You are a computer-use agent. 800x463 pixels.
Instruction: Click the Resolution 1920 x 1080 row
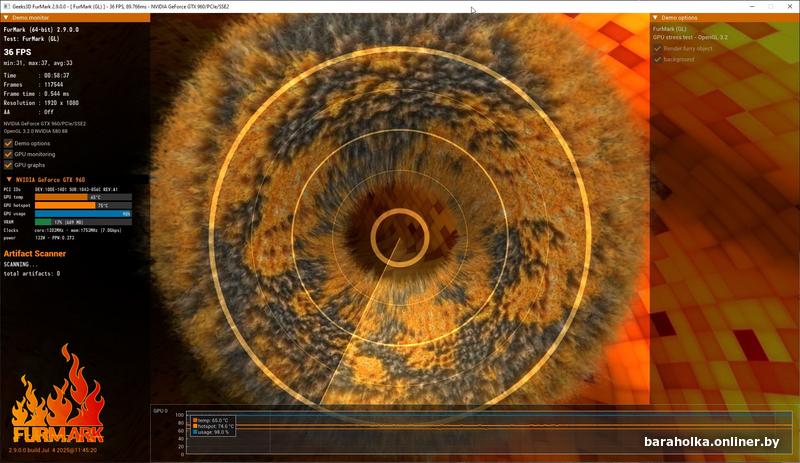41,103
